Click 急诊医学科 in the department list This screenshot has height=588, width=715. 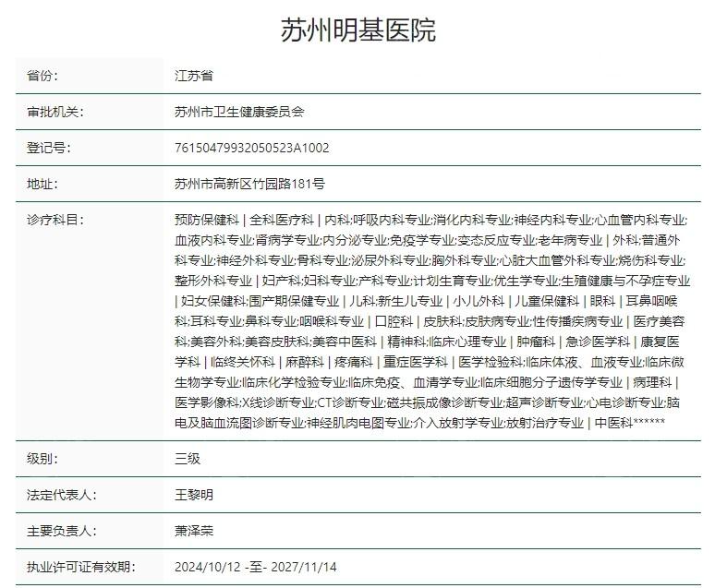(x=598, y=342)
